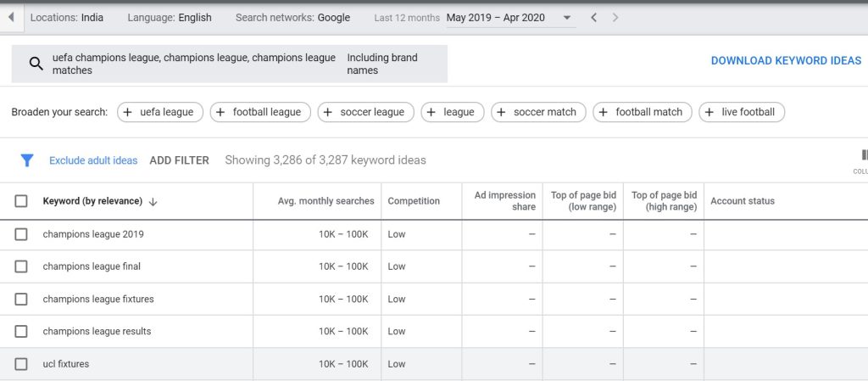The height and width of the screenshot is (381, 868).
Task: Go to previous date period arrow
Action: [x=593, y=18]
